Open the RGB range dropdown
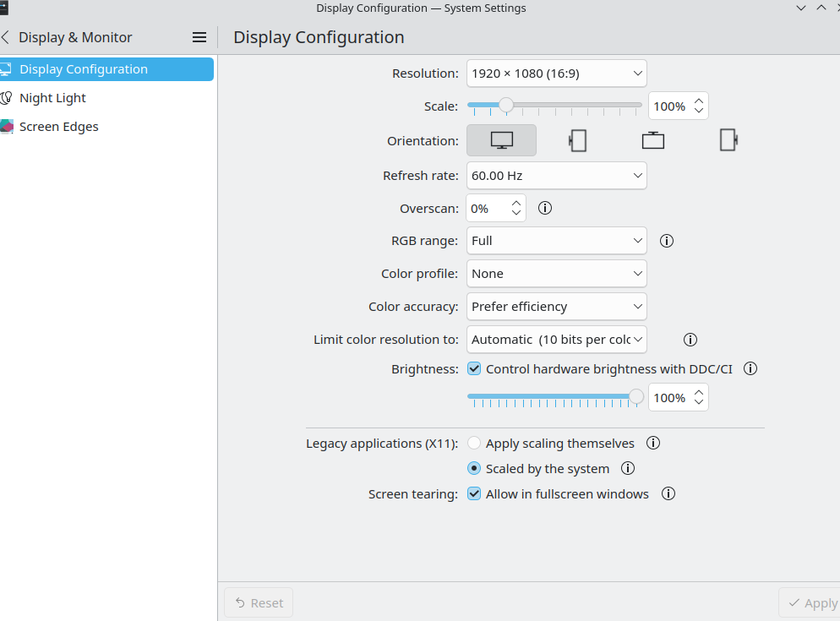840x621 pixels. [557, 241]
